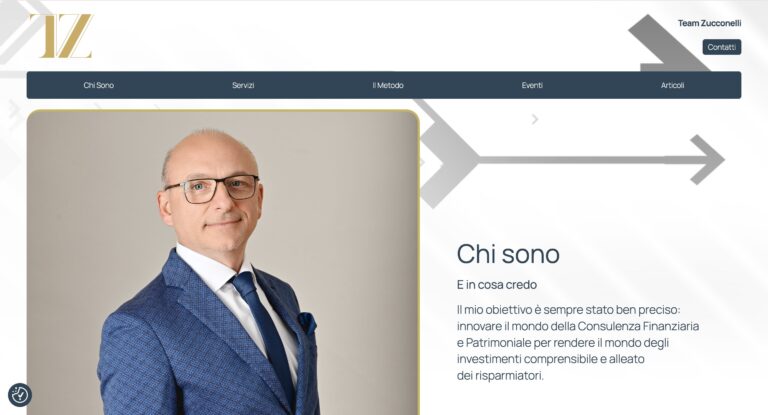This screenshot has width=768, height=415.
Task: Click the Contatti button
Action: click(x=721, y=47)
